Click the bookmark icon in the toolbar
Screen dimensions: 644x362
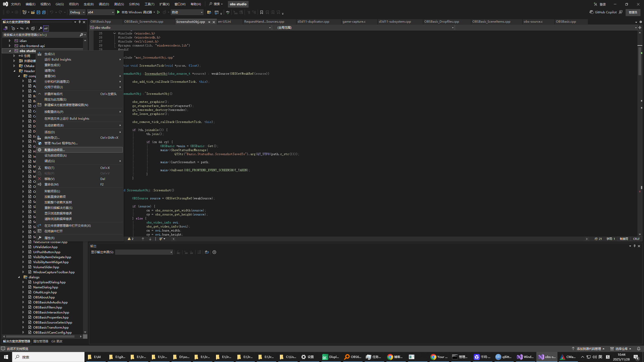pyautogui.click(x=262, y=12)
